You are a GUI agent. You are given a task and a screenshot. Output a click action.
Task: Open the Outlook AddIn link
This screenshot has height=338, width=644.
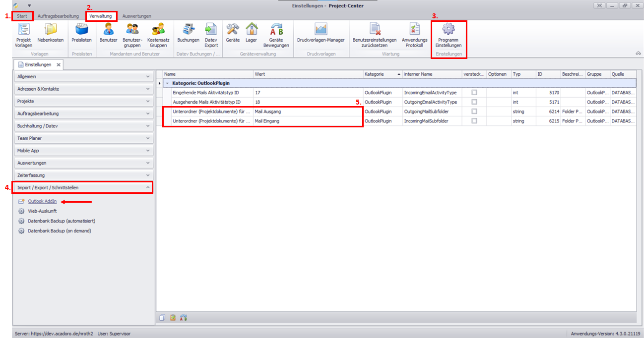(x=42, y=202)
